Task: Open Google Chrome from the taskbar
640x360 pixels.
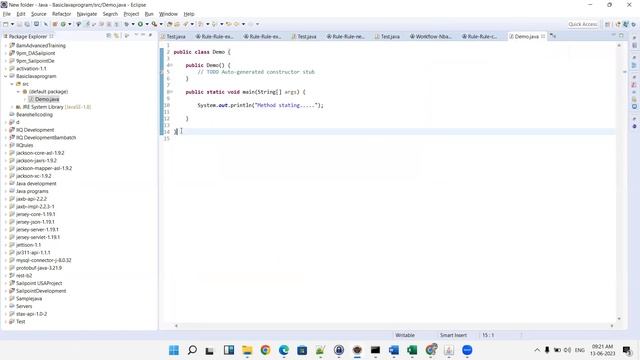Action: (x=265, y=350)
